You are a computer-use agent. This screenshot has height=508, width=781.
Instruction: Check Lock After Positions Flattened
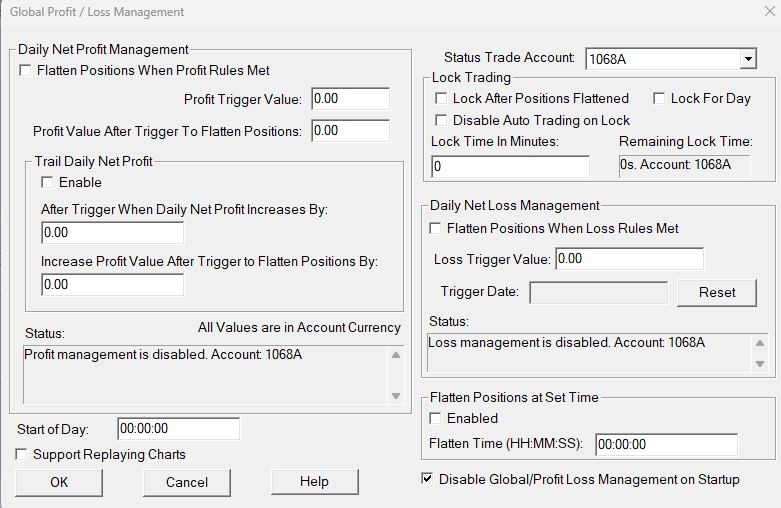click(441, 99)
